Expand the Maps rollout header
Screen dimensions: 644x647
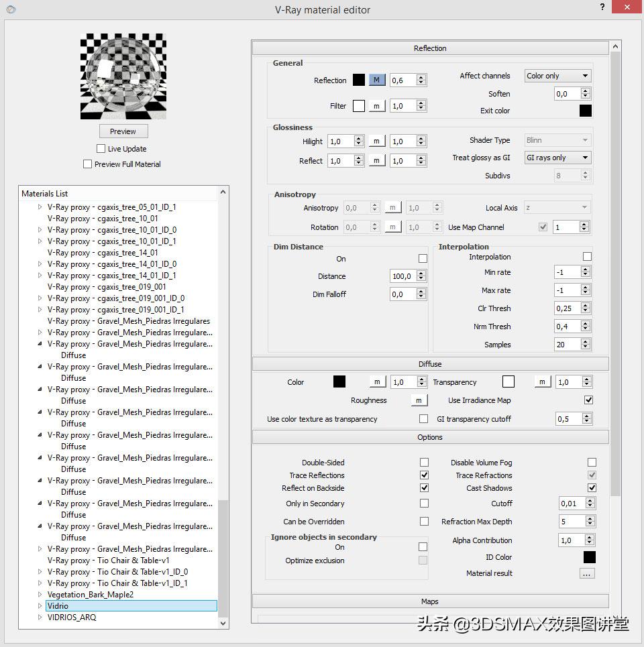point(430,601)
